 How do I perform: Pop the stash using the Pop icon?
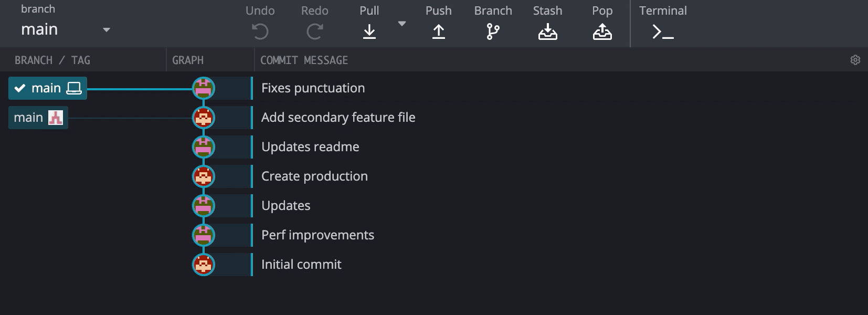(602, 32)
